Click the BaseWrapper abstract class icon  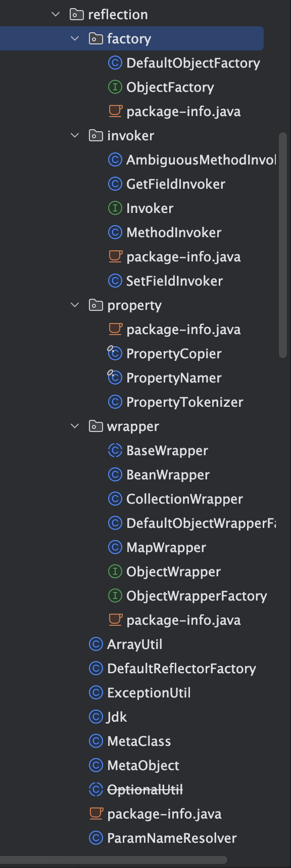[x=115, y=451]
